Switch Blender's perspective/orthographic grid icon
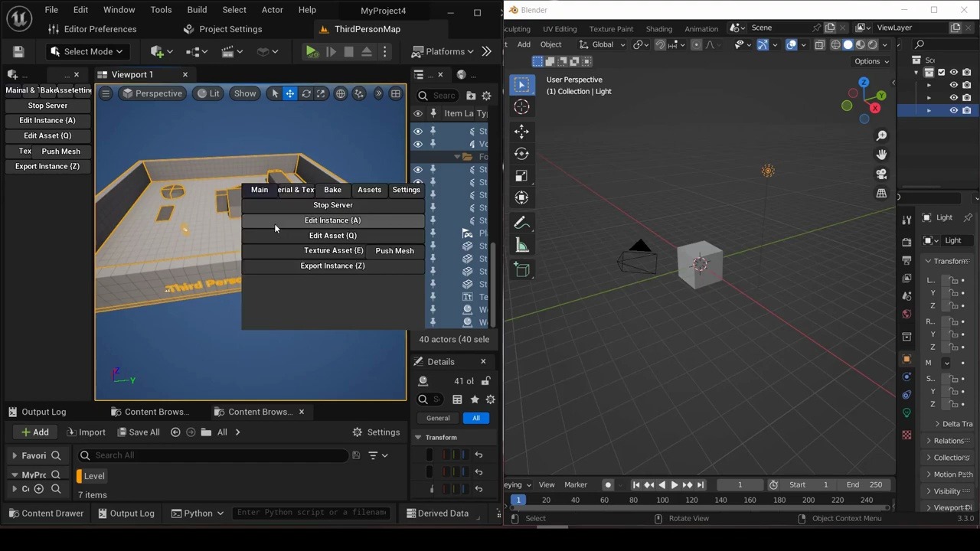Image resolution: width=980 pixels, height=551 pixels. click(881, 193)
